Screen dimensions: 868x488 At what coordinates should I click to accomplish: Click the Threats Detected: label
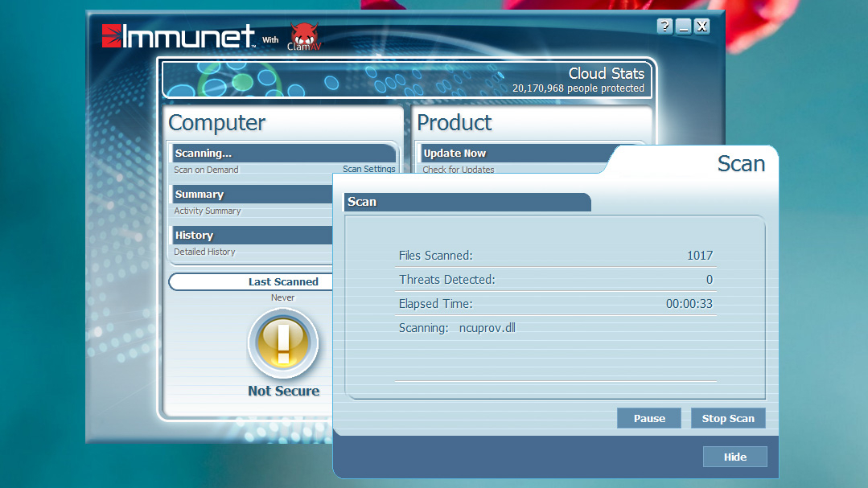[446, 280]
